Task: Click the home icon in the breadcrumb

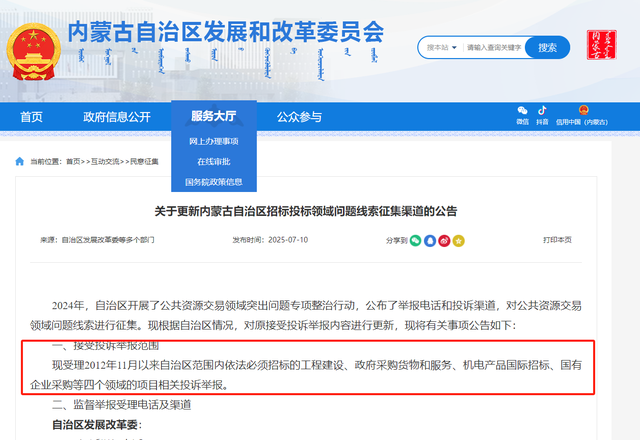Action: pos(20,161)
